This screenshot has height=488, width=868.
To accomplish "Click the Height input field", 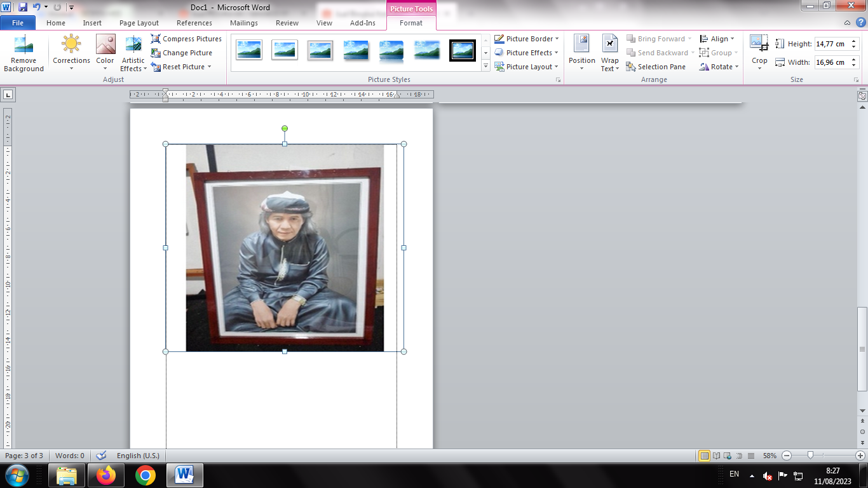I will point(831,44).
